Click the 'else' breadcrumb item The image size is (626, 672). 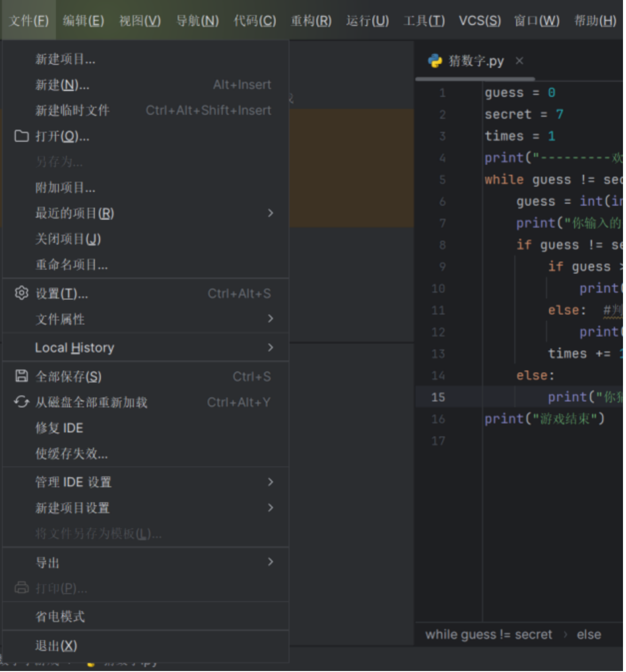[x=588, y=634]
